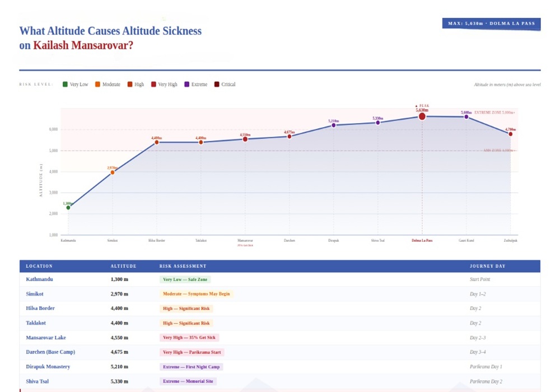Click the Kathmandu 1,300m data point
The height and width of the screenshot is (392, 560).
68,208
